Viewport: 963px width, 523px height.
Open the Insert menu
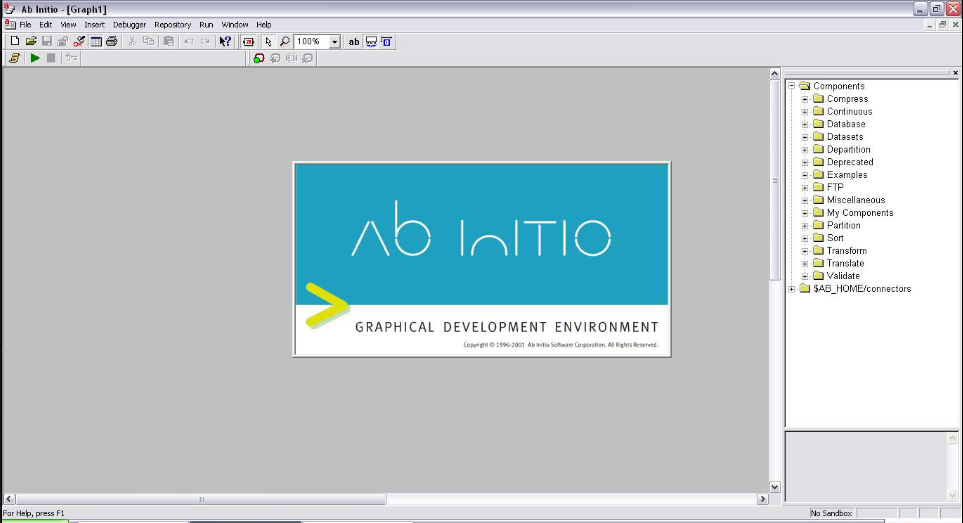click(x=95, y=25)
